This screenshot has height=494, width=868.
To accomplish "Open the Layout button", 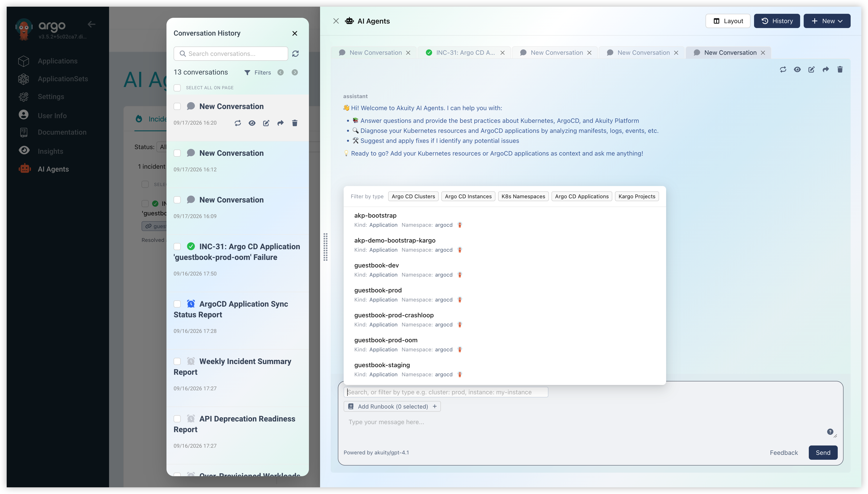I will point(728,21).
